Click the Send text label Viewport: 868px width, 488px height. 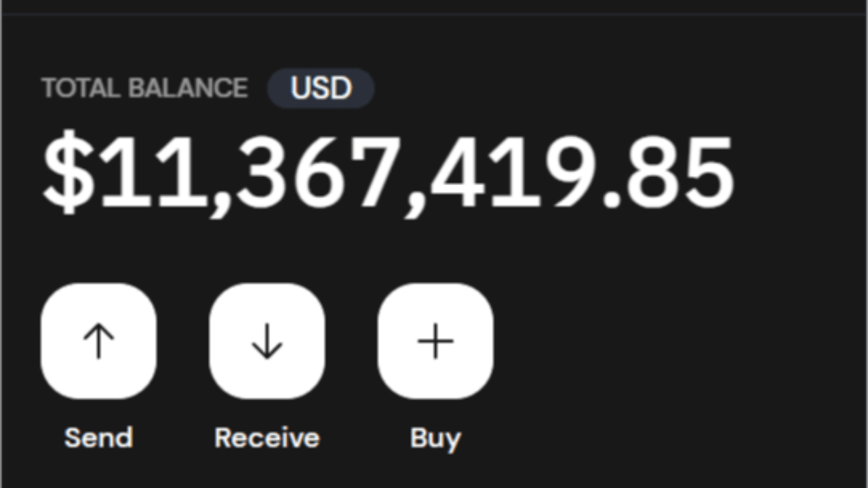(98, 438)
